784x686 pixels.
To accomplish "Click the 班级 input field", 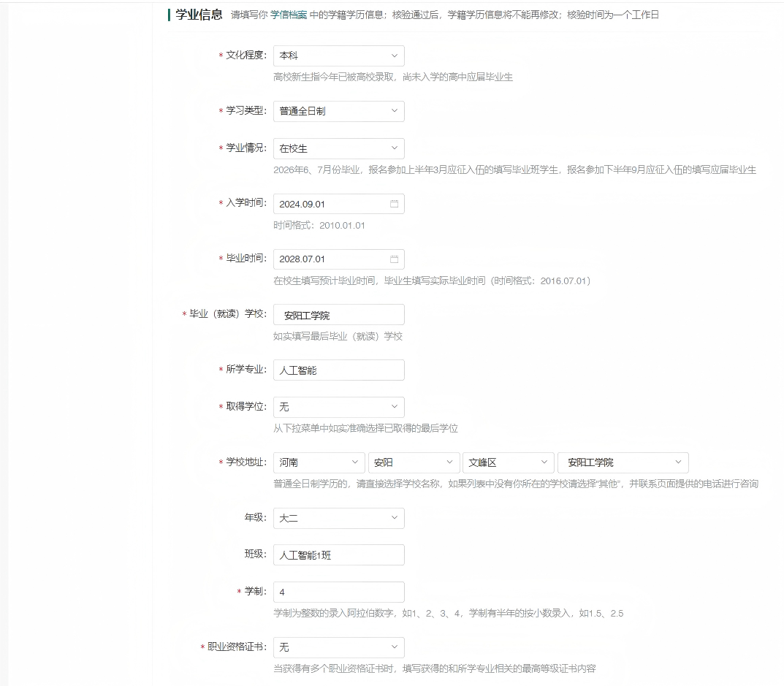I will 338,555.
